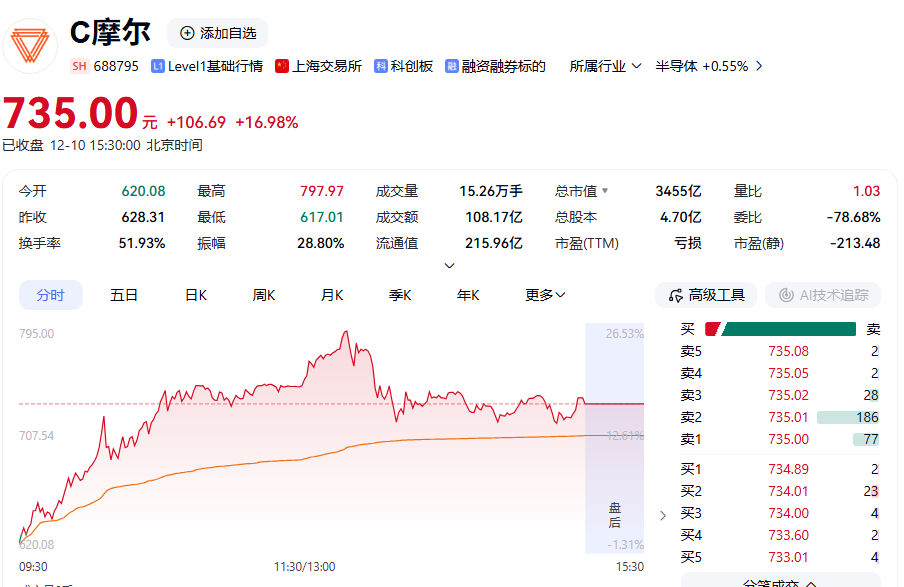Click the 科 badge icon beside 科创板

coord(380,66)
